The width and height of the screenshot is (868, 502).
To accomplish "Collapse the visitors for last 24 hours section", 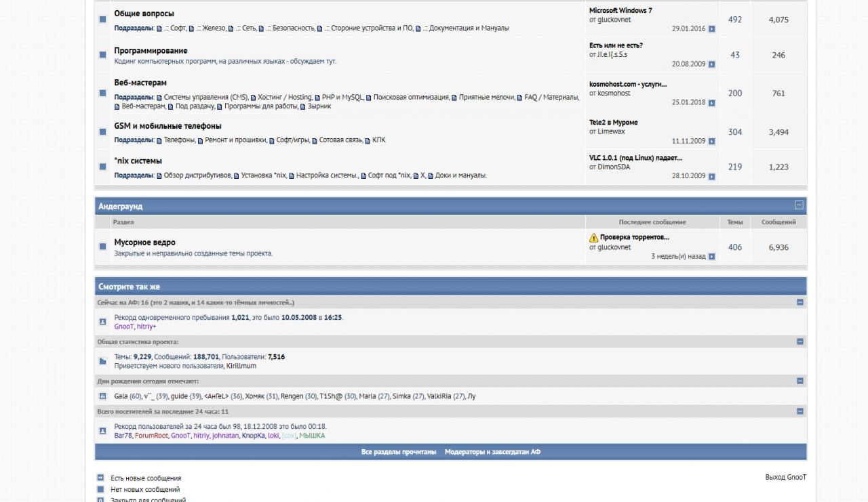I will (x=800, y=411).
